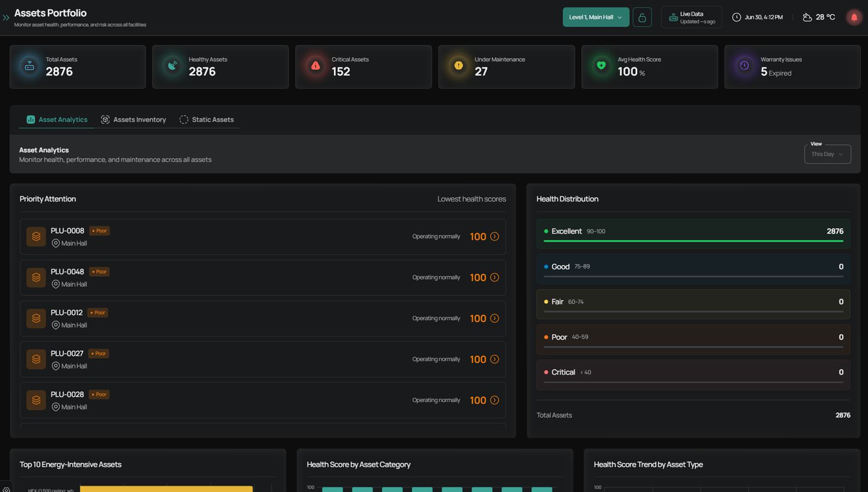868x492 pixels.
Task: Click the Under Maintenance exclamation icon
Action: [x=458, y=66]
